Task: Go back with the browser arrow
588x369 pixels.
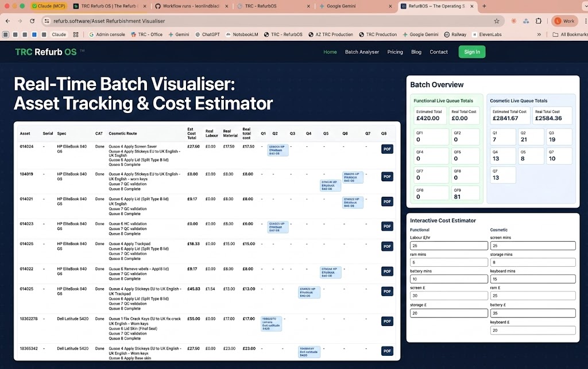Action: click(8, 21)
